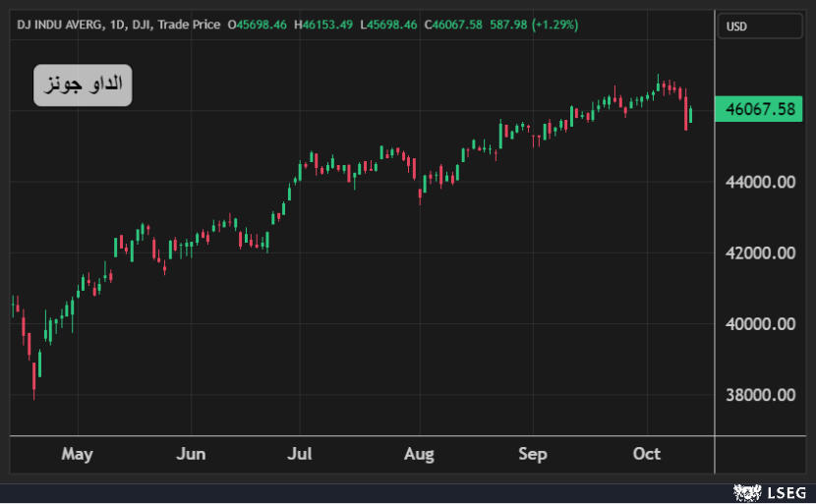Viewport: 816px width, 504px height.
Task: Click the 44000.00 price axis label
Action: pyautogui.click(x=760, y=182)
